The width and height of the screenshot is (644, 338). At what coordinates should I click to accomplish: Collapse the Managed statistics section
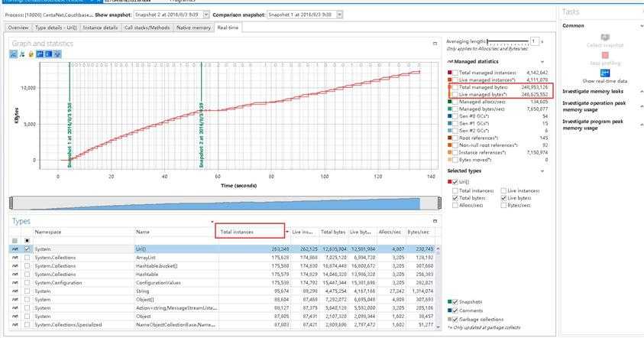click(542, 61)
